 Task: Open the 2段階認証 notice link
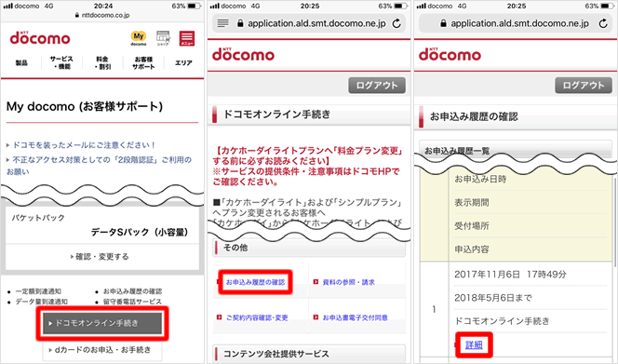(x=99, y=166)
